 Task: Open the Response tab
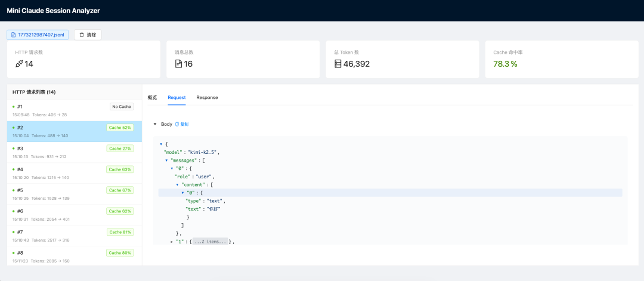pos(207,97)
